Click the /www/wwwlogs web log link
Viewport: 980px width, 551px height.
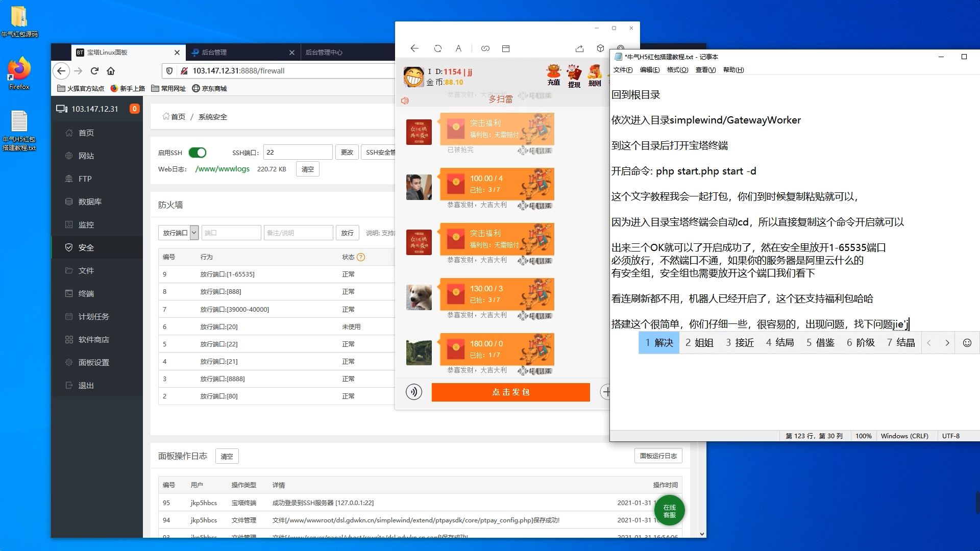point(223,169)
